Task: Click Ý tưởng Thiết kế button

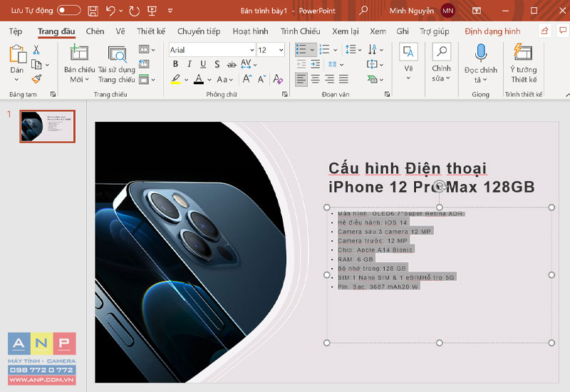Action: tap(524, 63)
